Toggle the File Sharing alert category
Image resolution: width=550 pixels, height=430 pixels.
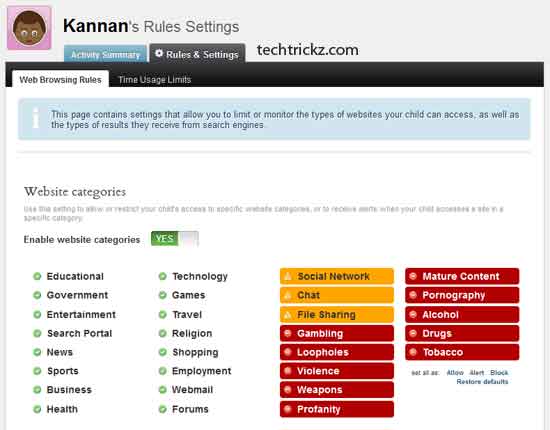click(337, 314)
